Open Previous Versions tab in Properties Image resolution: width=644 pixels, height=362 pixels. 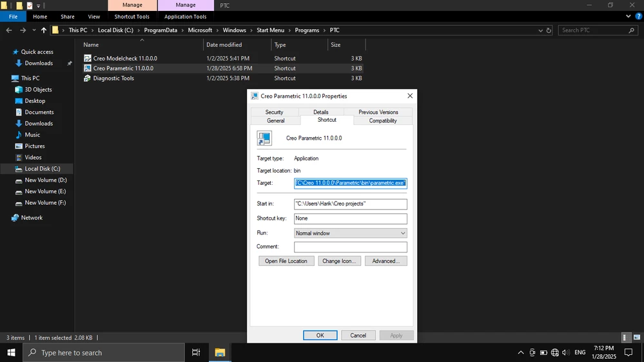pos(378,112)
